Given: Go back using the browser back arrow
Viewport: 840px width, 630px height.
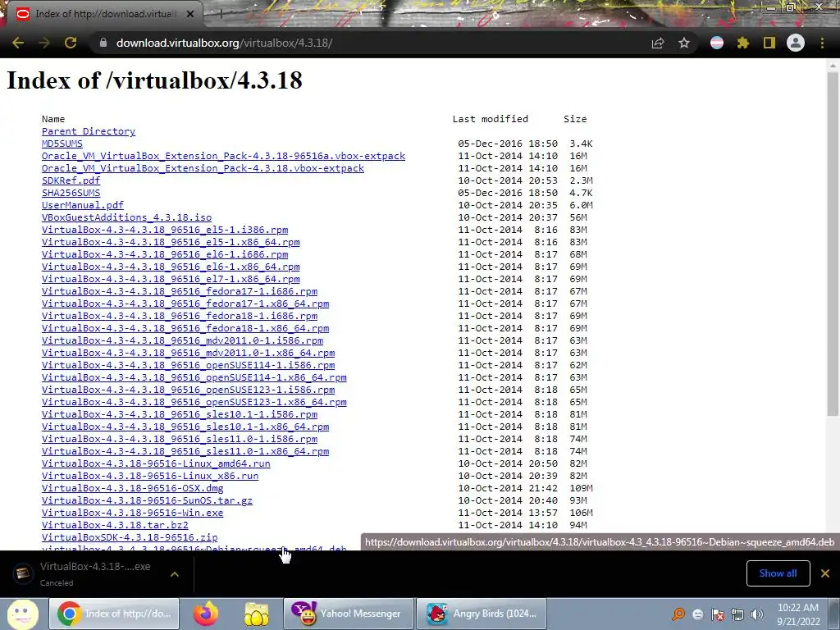Looking at the screenshot, I should pyautogui.click(x=18, y=43).
